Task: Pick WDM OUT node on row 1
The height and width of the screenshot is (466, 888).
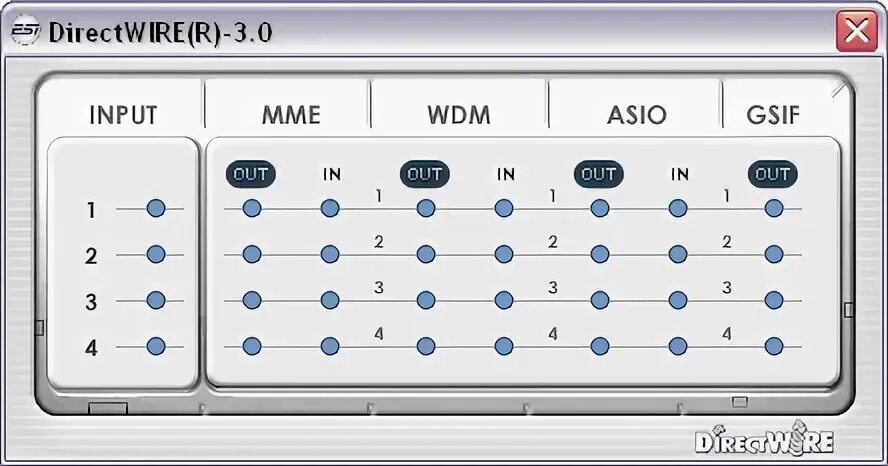Action: point(426,208)
